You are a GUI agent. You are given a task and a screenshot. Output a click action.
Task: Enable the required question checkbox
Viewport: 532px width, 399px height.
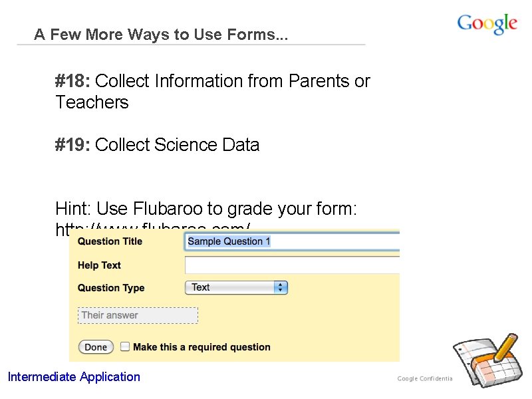tap(124, 346)
